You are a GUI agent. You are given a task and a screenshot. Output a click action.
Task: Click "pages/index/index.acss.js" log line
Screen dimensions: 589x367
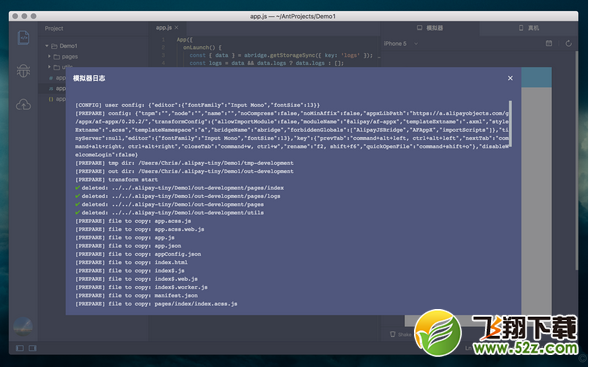tap(156, 304)
